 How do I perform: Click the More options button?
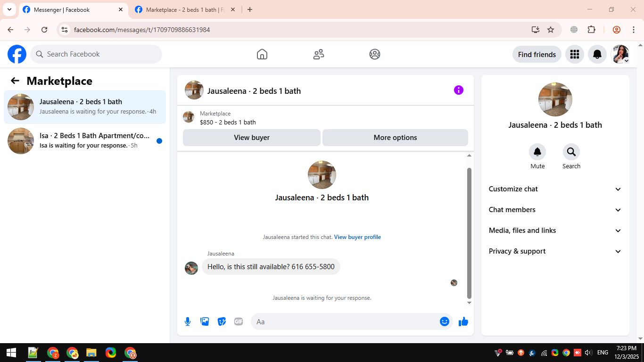coord(395,138)
